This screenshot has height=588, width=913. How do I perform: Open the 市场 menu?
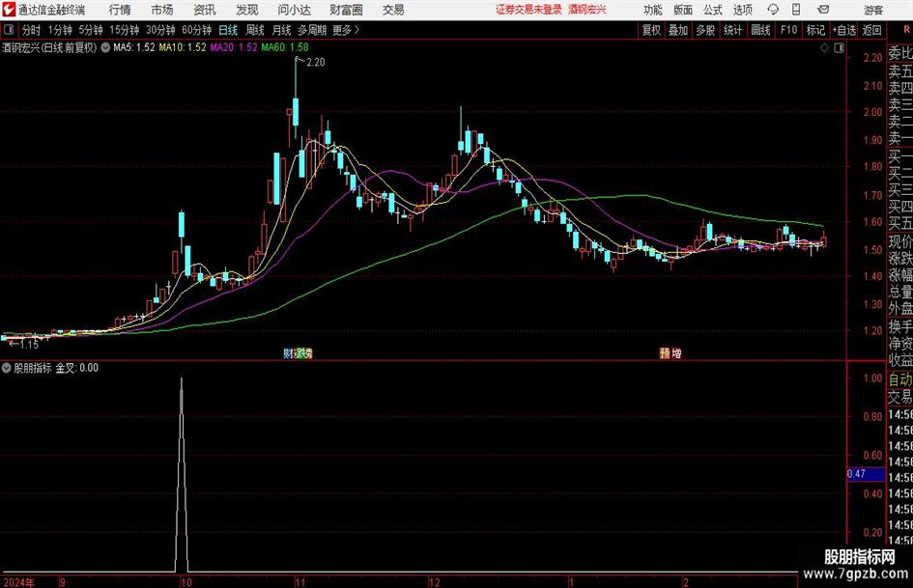(x=162, y=10)
